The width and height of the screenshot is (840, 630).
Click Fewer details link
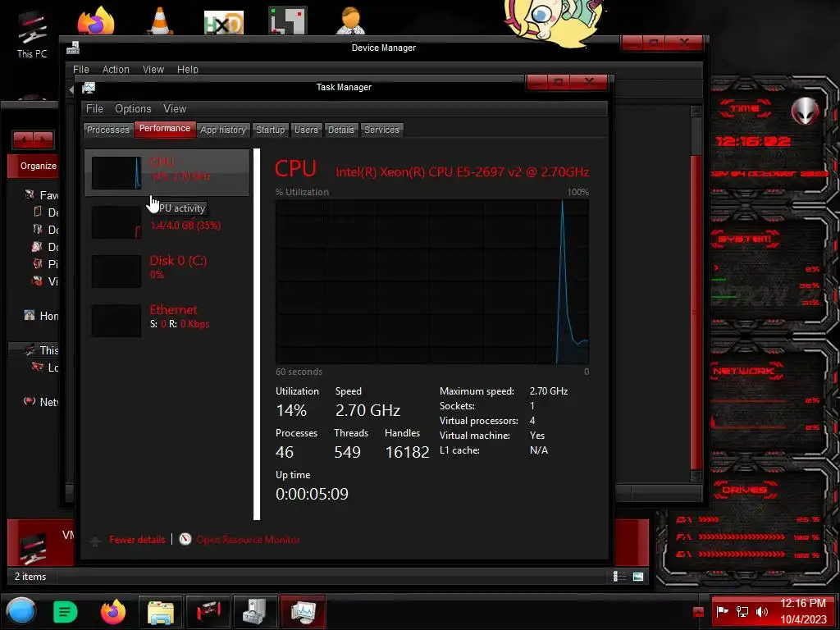[137, 540]
